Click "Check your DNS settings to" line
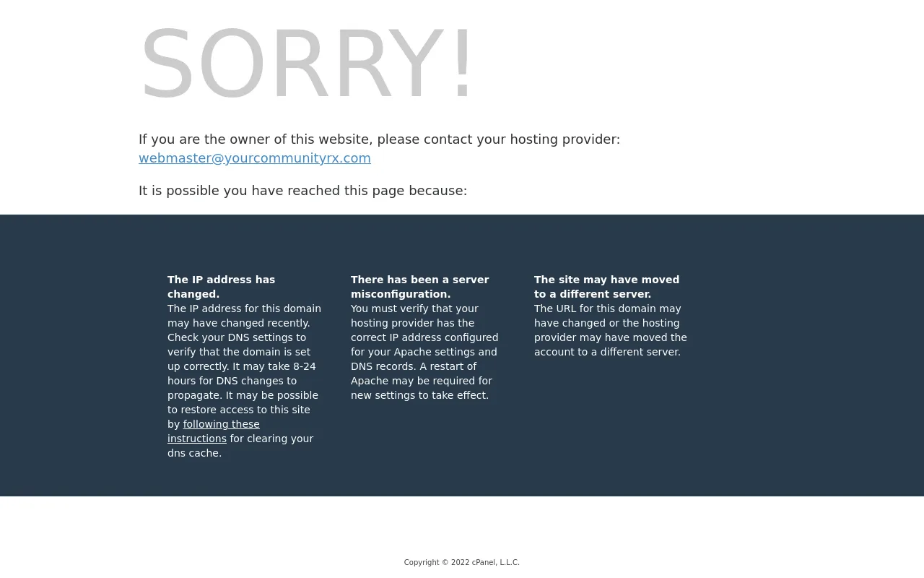 point(237,337)
